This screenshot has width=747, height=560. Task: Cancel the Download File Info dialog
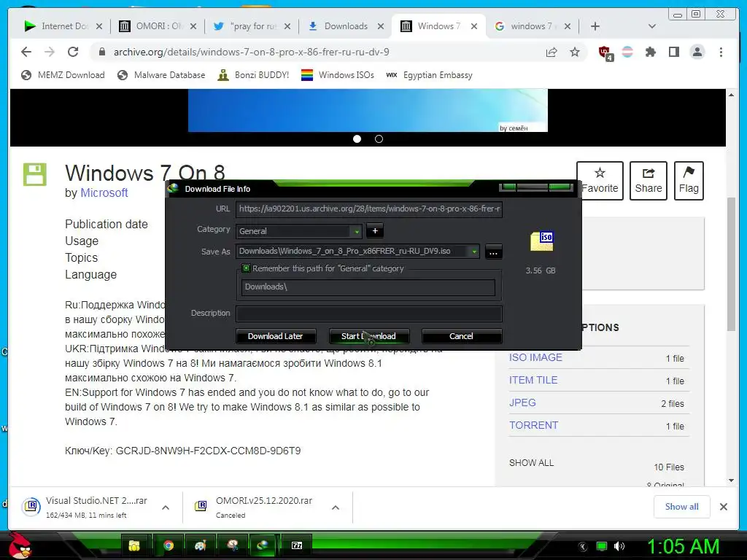pyautogui.click(x=461, y=336)
